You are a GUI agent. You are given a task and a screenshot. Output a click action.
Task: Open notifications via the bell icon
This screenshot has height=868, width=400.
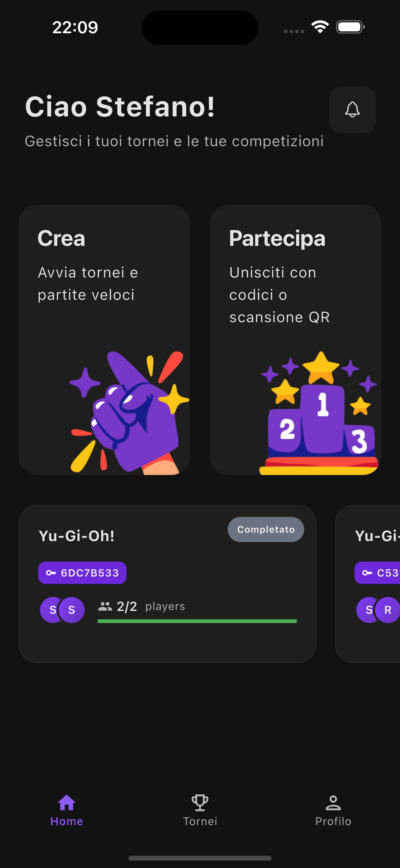pyautogui.click(x=352, y=110)
